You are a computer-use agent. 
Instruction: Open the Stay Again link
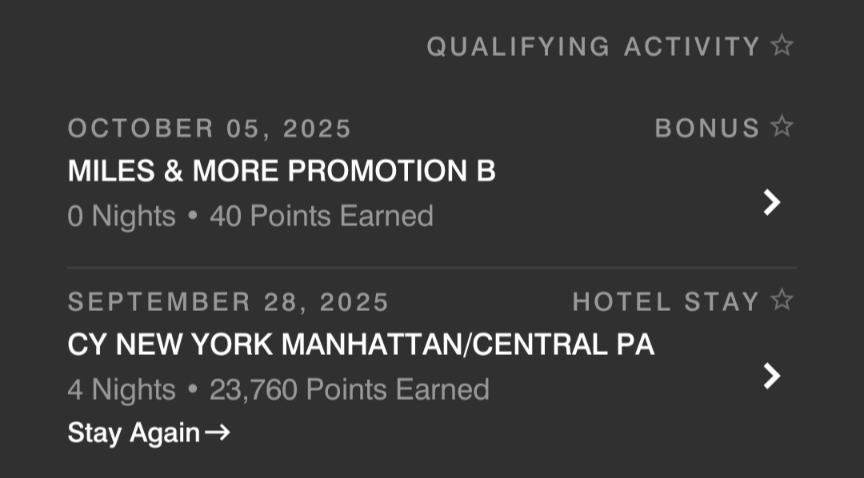coord(148,433)
